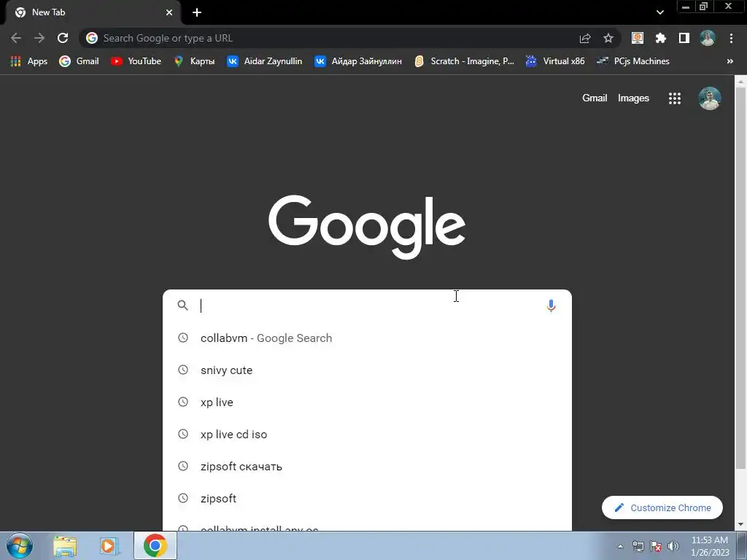
Task: Select the xp live suggestion
Action: 367,402
